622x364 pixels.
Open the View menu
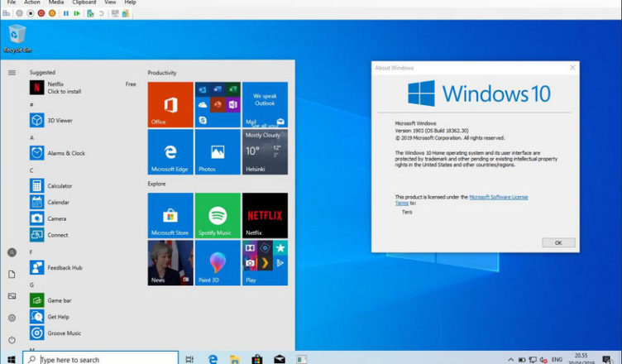[110, 2]
